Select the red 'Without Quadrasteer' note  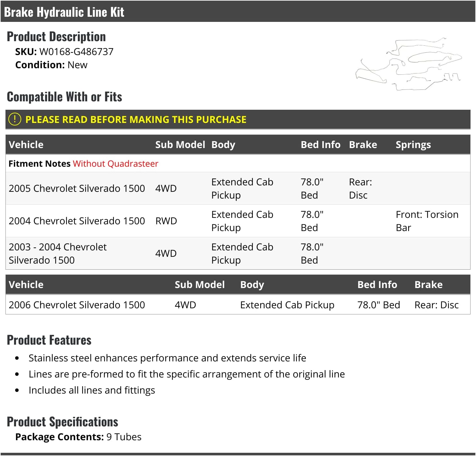(116, 164)
